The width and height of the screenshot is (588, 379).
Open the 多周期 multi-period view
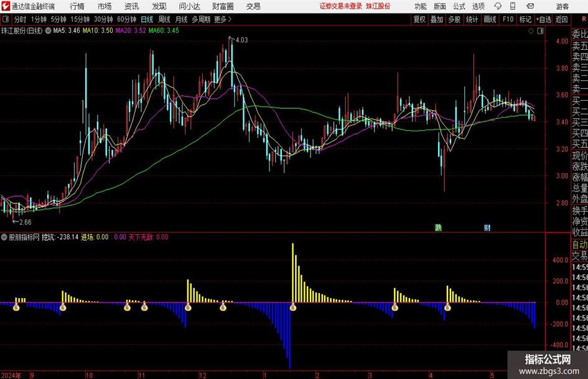pyautogui.click(x=201, y=19)
